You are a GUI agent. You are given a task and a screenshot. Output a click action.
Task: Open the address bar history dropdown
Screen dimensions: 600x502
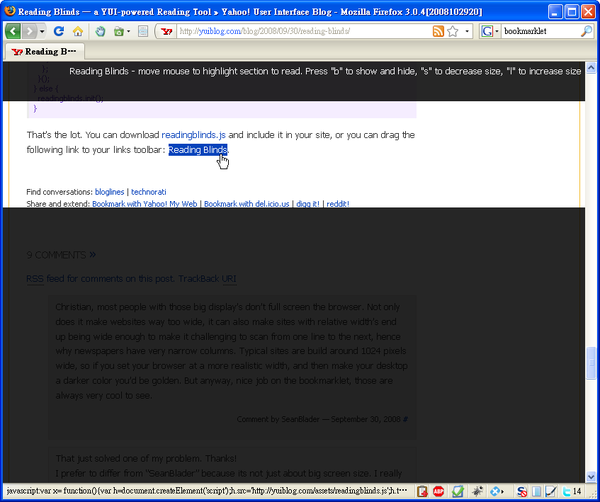(467, 31)
